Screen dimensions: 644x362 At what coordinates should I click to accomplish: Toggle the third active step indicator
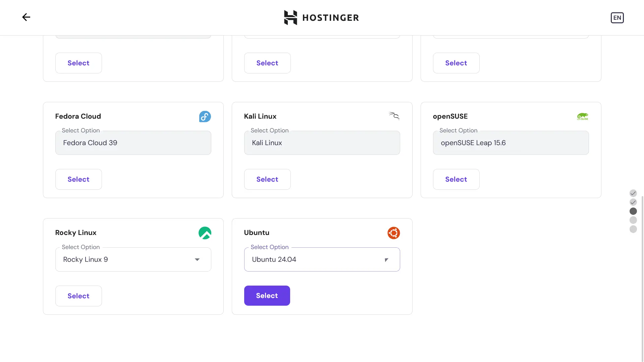(633, 211)
